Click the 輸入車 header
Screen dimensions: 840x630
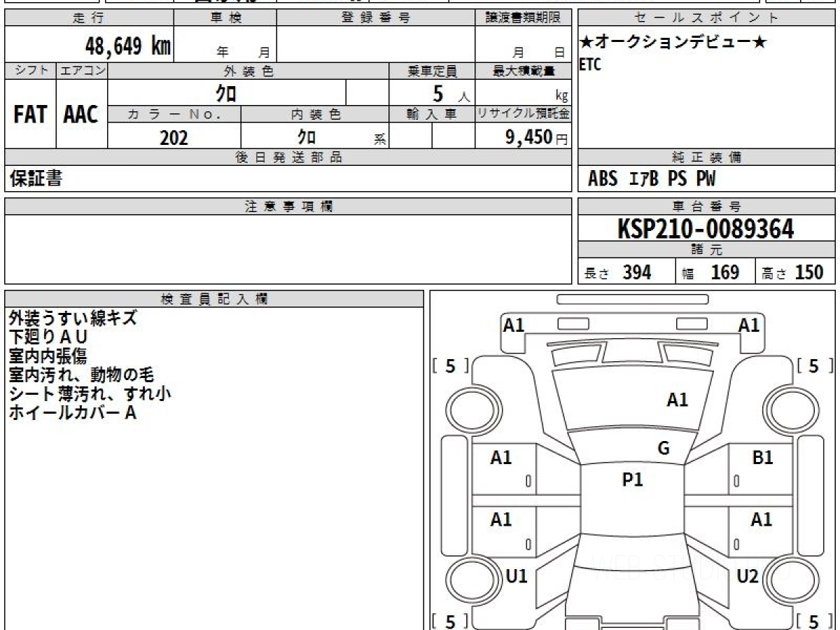pos(432,114)
